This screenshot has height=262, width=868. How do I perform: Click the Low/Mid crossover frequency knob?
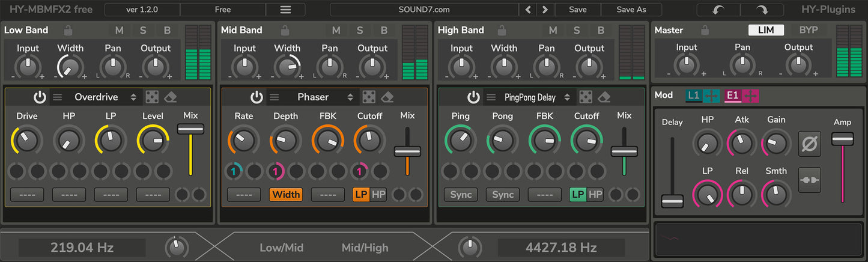pyautogui.click(x=176, y=247)
